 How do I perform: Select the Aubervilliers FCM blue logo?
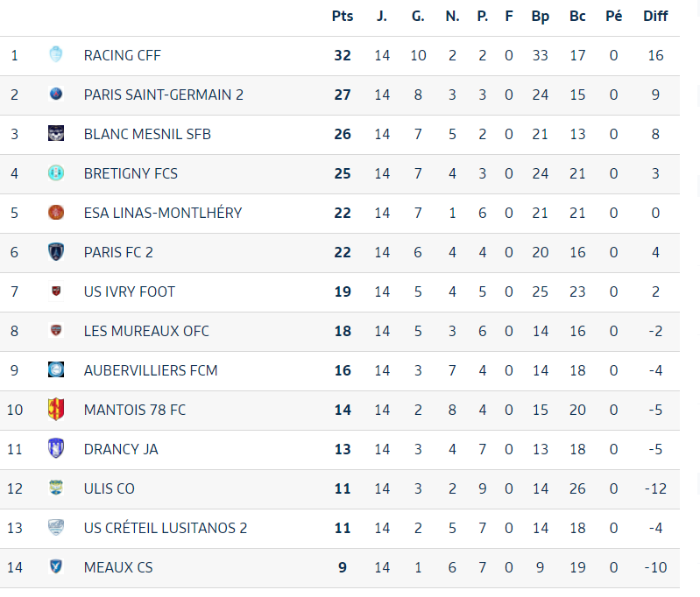tap(56, 370)
